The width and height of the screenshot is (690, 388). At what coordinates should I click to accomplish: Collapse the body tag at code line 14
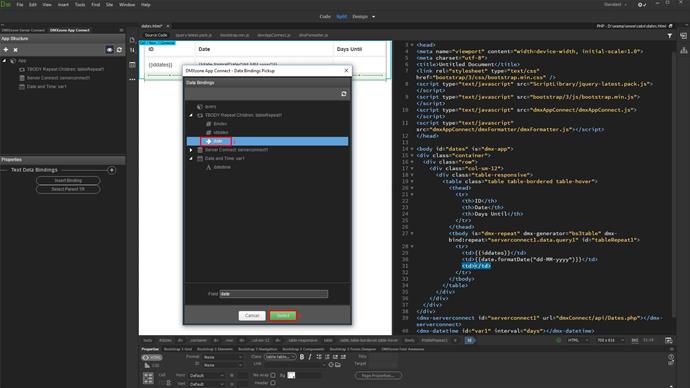tap(412, 149)
